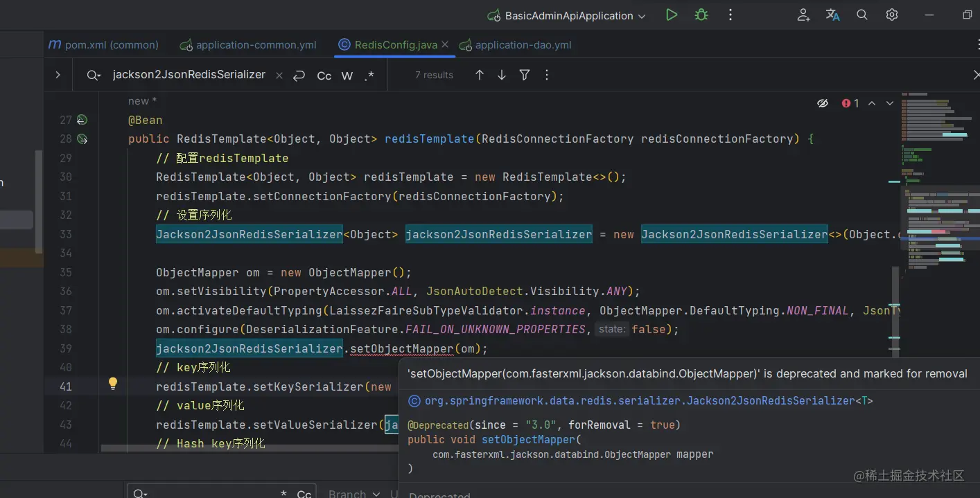The height and width of the screenshot is (498, 980).
Task: Jump to the next highlighted error
Action: [x=890, y=103]
